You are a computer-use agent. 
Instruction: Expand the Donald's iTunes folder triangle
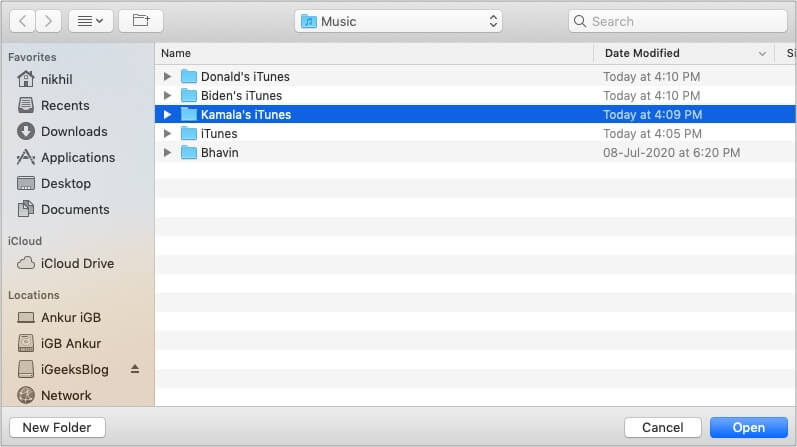point(167,77)
